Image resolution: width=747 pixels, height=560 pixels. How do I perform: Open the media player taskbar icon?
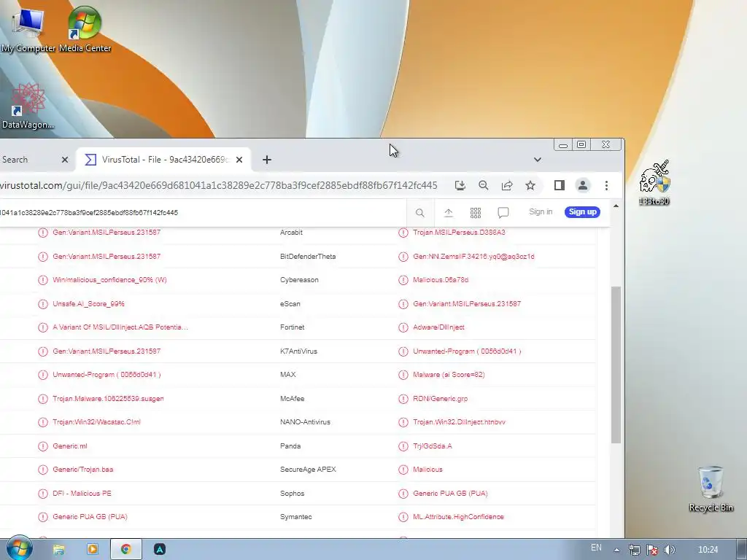tap(93, 550)
